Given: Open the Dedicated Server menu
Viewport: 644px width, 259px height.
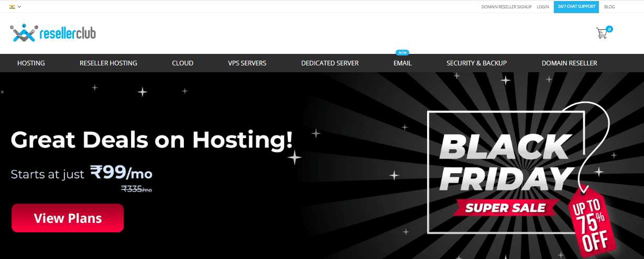Looking at the screenshot, I should tap(330, 63).
